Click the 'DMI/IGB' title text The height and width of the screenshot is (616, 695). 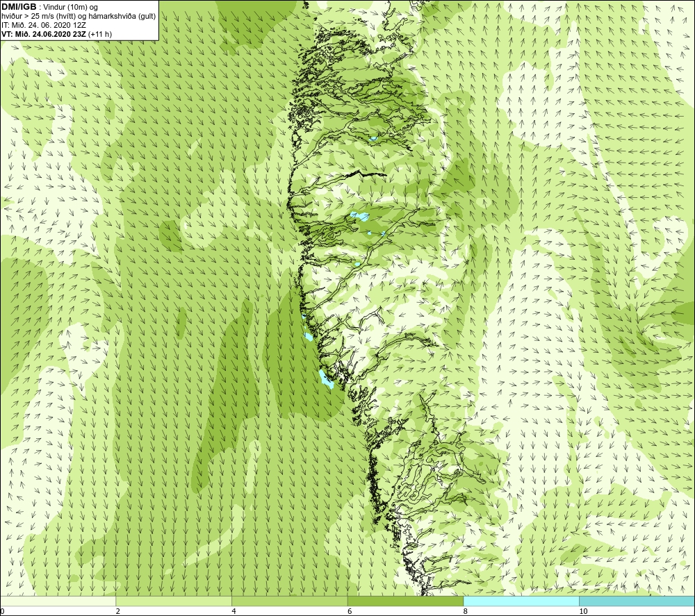click(19, 7)
